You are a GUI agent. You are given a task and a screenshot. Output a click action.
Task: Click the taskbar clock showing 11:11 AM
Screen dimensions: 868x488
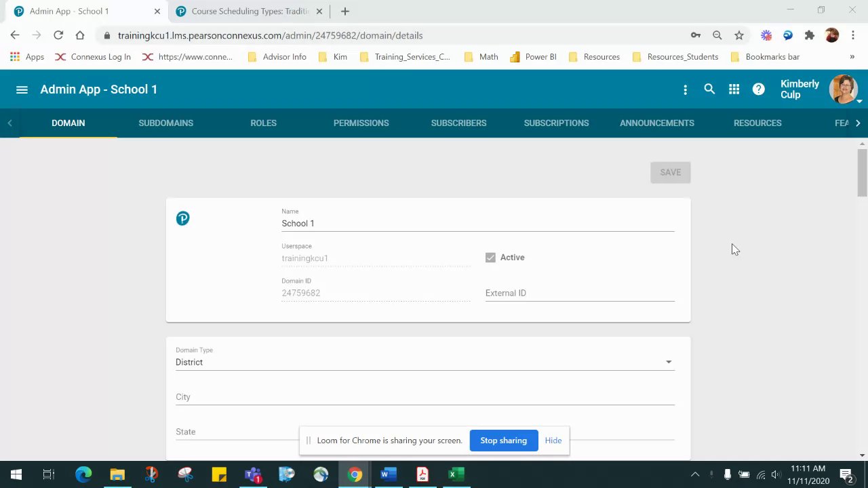click(808, 474)
